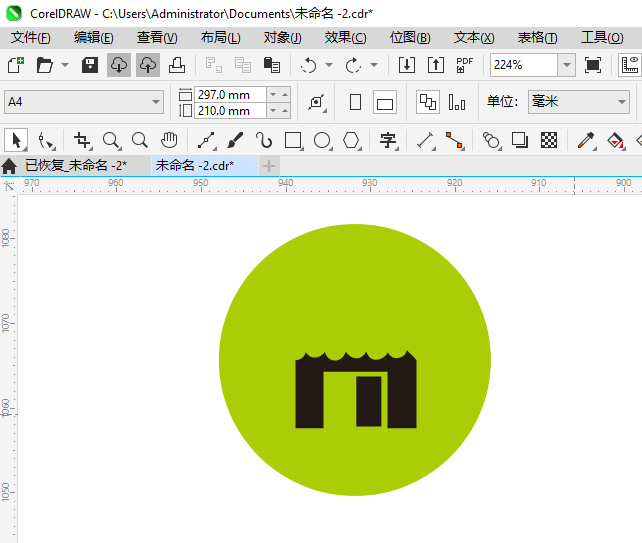Click the page height field 210.0 mm
This screenshot has height=543, width=642.
(x=231, y=111)
